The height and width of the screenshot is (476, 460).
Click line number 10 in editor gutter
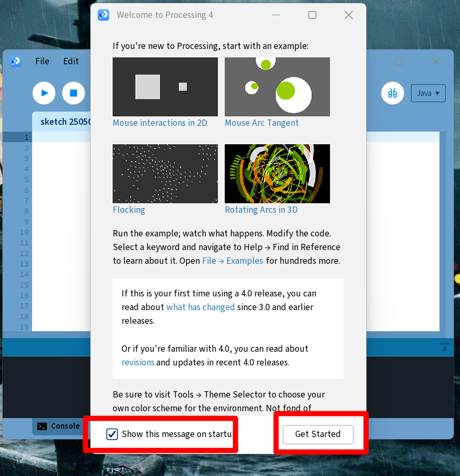(24, 233)
